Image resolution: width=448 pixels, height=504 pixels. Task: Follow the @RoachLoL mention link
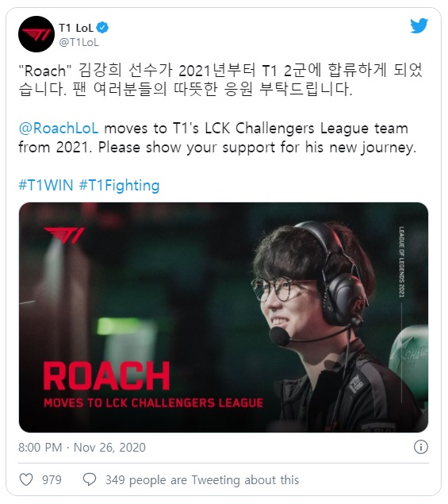59,129
